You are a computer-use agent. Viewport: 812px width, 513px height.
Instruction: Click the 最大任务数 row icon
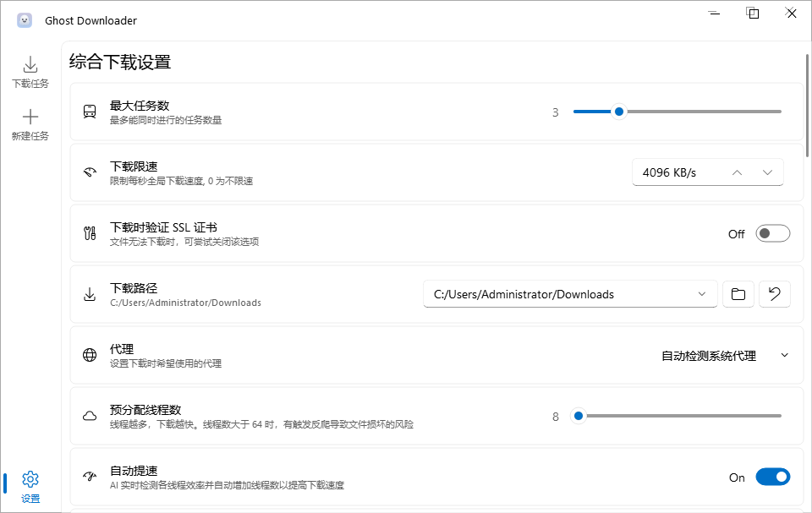point(90,111)
